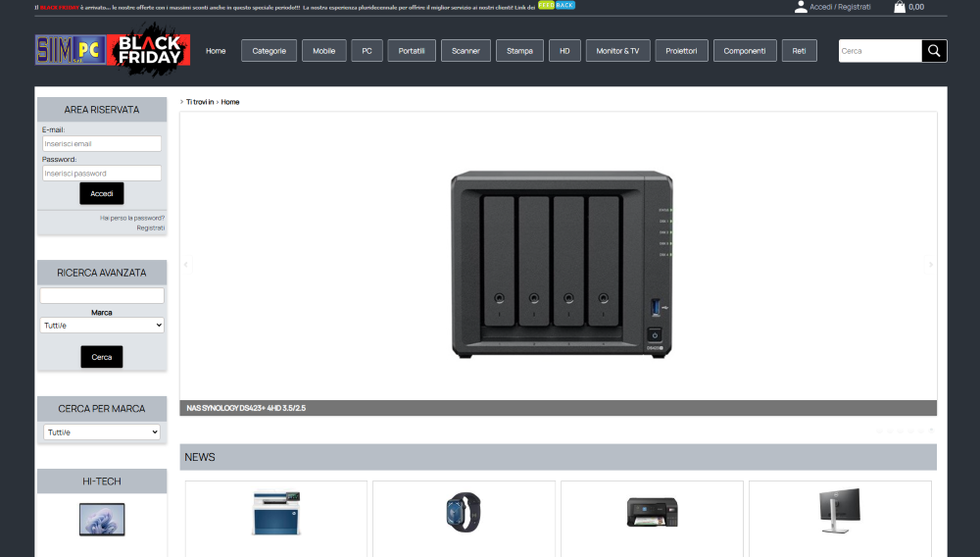Click the Registrati link in sidebar
This screenshot has width=980, height=557.
pyautogui.click(x=151, y=228)
